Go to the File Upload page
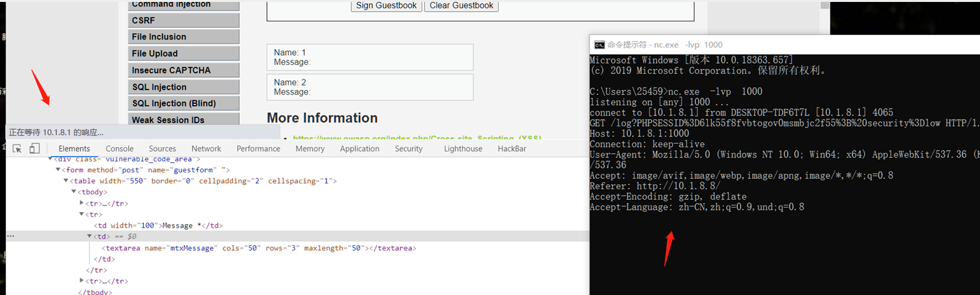Screen dimensions: 980x295 coord(184,54)
